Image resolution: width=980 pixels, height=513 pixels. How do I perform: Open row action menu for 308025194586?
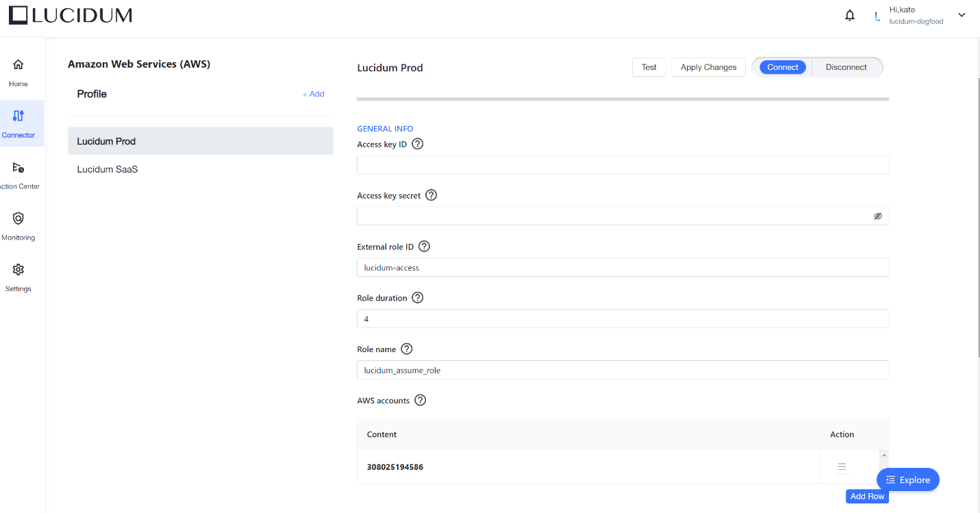coord(842,467)
